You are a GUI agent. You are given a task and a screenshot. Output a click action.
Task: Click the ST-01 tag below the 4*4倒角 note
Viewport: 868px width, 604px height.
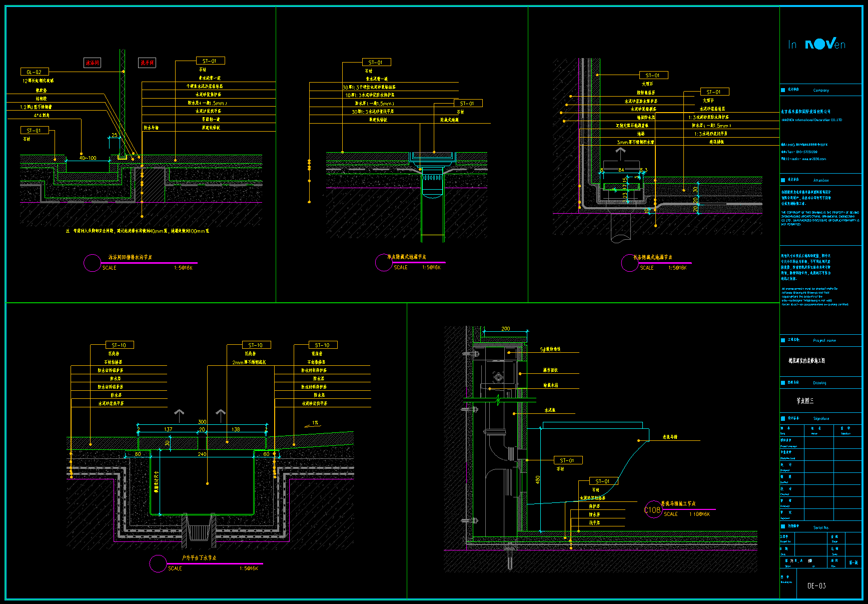34,130
